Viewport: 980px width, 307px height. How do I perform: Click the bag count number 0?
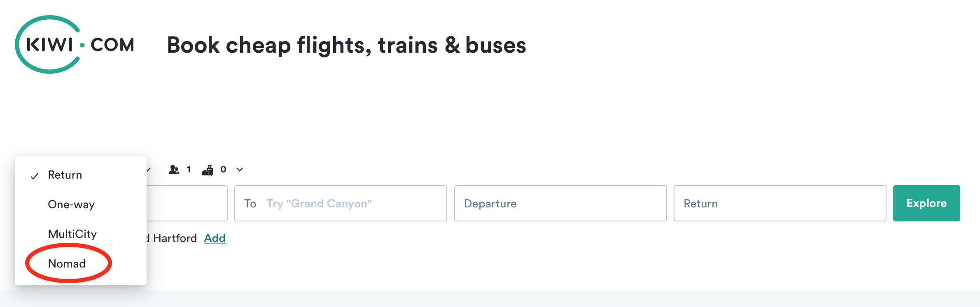223,170
